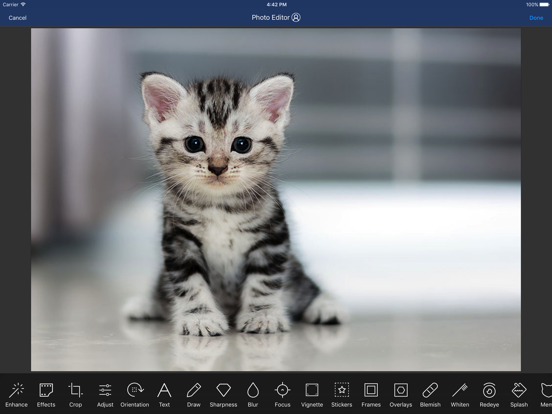552x414 pixels.
Task: Tap the Wi-Fi icon next to Carrier
Action: point(23,4)
